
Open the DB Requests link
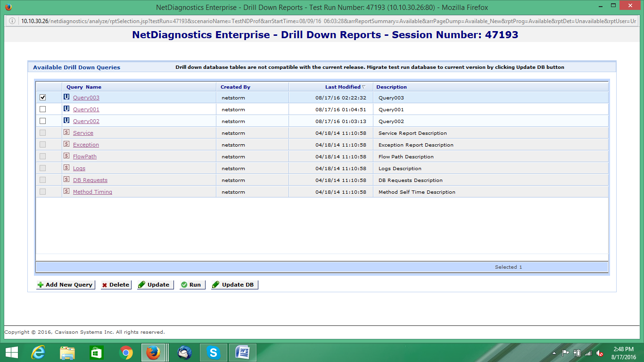(90, 180)
